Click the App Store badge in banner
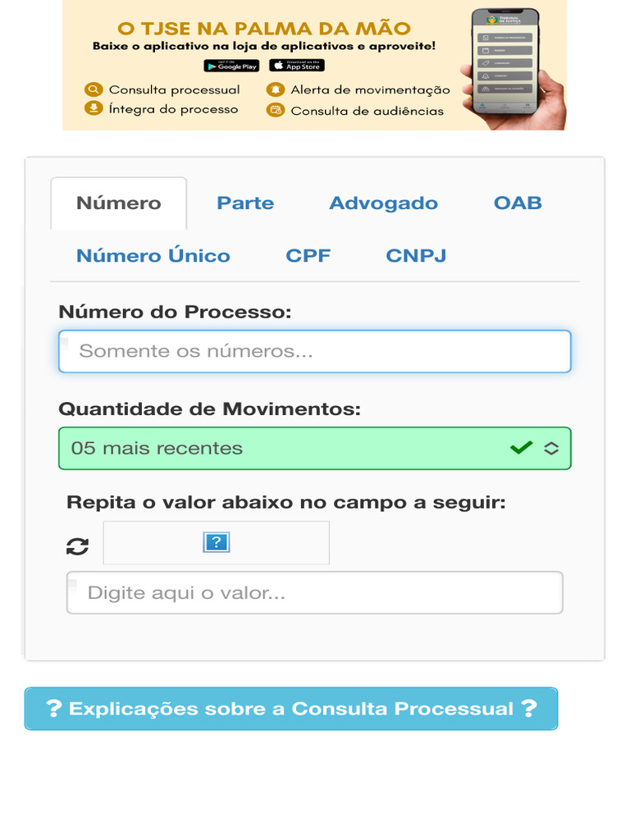630x840 pixels. [297, 66]
